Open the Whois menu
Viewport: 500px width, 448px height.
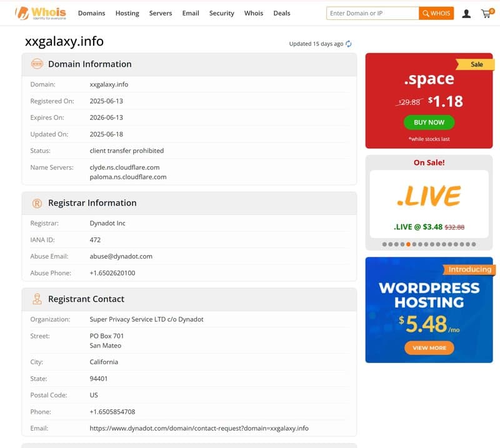click(254, 12)
